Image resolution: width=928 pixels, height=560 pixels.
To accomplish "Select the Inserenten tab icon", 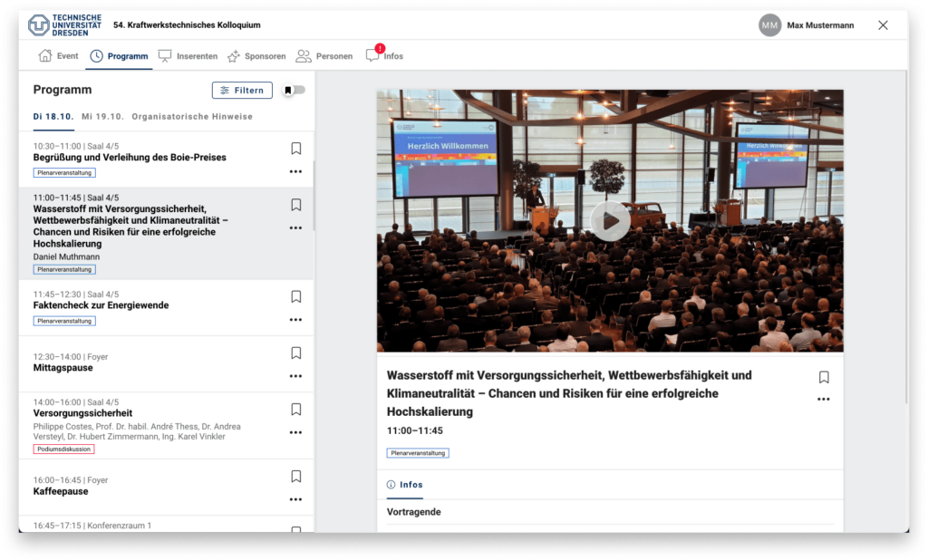I will point(166,55).
